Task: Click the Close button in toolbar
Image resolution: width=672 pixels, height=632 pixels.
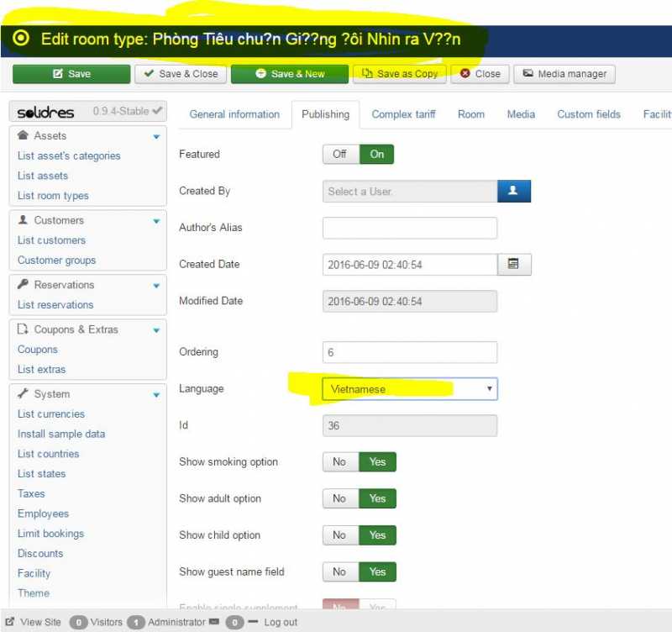Action: tap(479, 74)
